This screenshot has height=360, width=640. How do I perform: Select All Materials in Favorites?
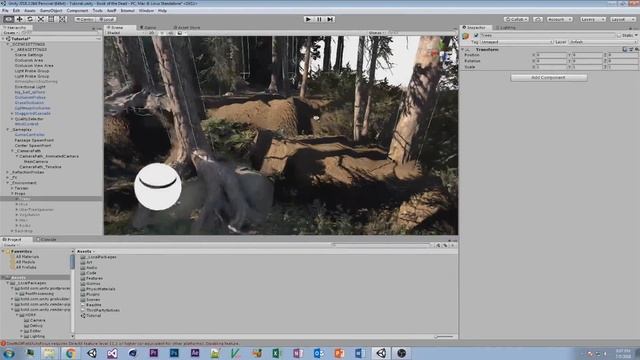click(x=27, y=257)
